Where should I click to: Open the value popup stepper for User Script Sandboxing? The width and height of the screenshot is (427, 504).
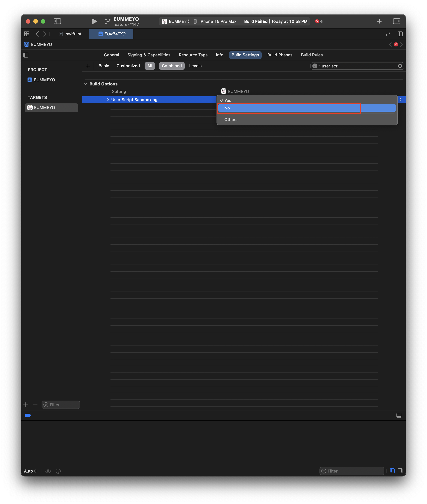[401, 99]
